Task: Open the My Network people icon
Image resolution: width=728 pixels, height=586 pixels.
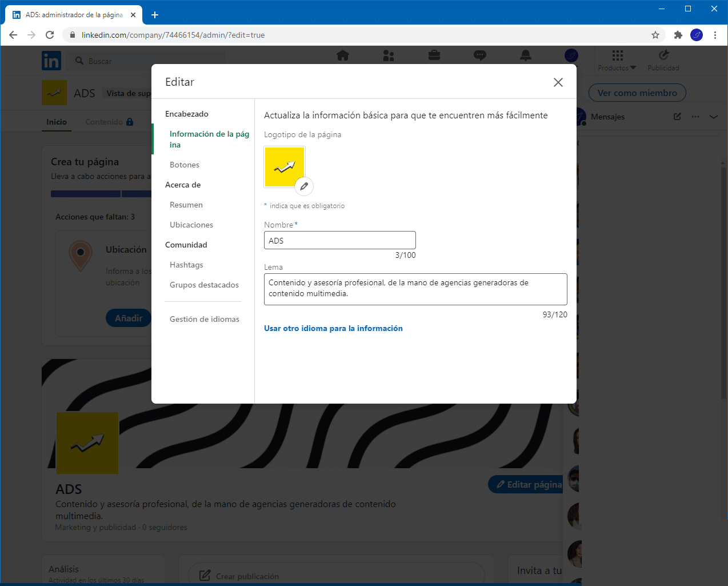Action: pos(389,55)
